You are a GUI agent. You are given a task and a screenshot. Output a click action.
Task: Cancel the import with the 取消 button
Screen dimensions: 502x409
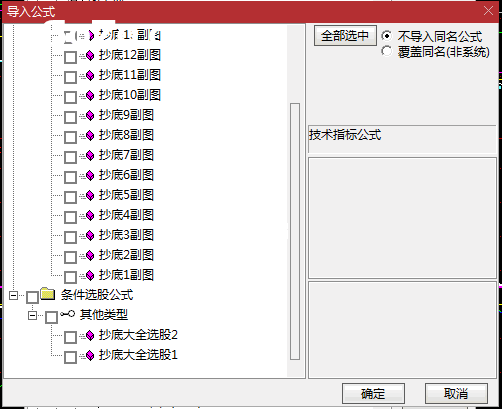click(x=456, y=394)
